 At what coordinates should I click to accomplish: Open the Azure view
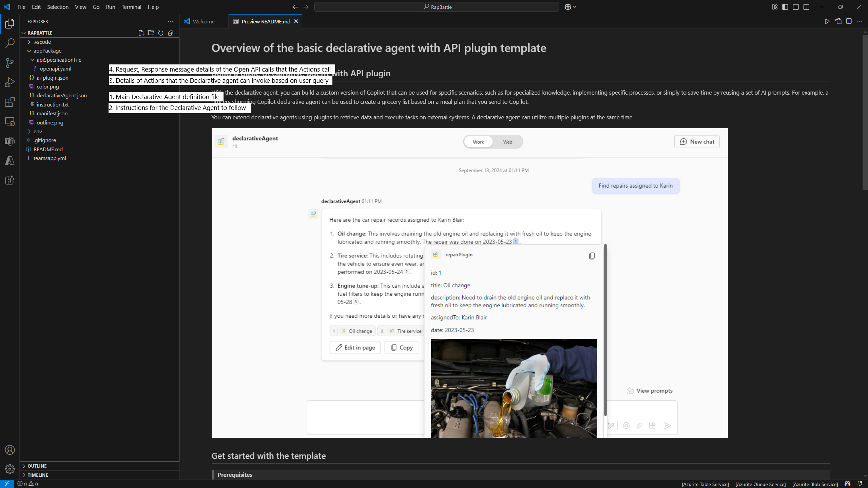point(10,161)
